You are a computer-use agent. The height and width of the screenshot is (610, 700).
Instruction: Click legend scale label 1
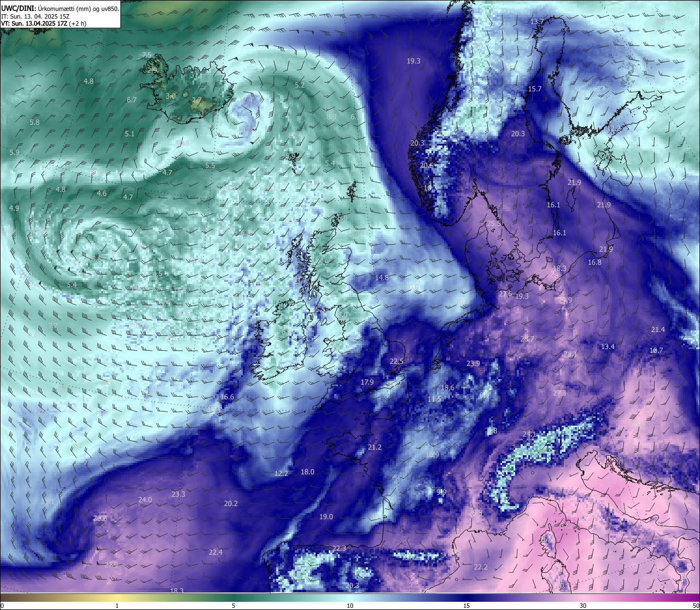117,606
